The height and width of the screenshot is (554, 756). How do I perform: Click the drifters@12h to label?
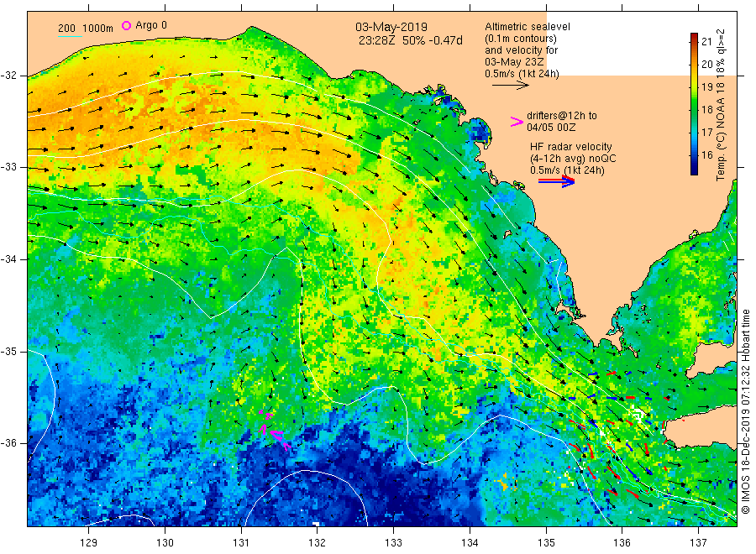coord(562,116)
